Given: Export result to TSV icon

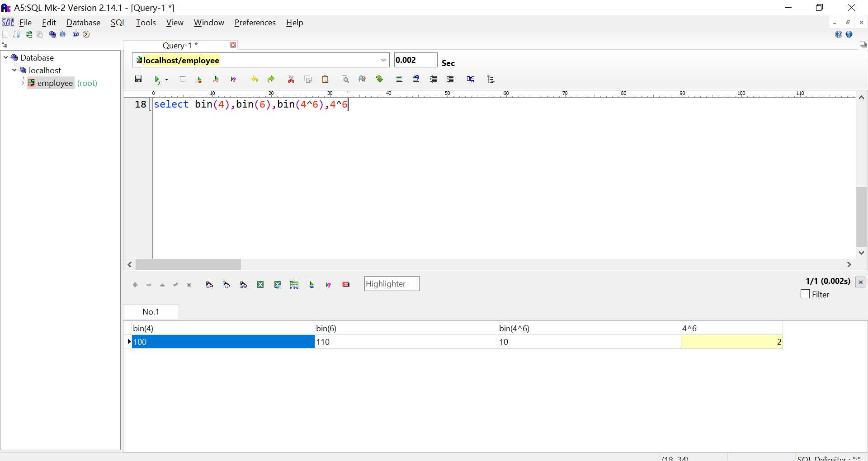Looking at the screenshot, I should (x=226, y=285).
